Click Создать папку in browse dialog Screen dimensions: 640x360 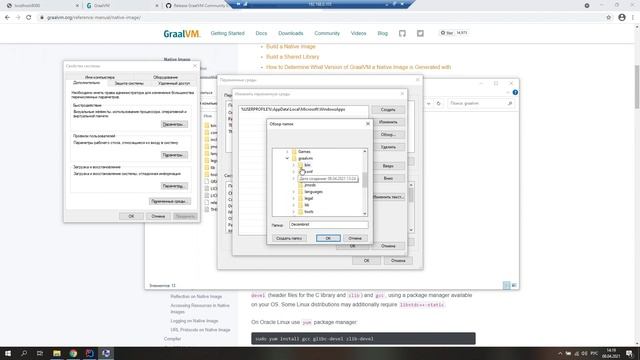(289, 238)
